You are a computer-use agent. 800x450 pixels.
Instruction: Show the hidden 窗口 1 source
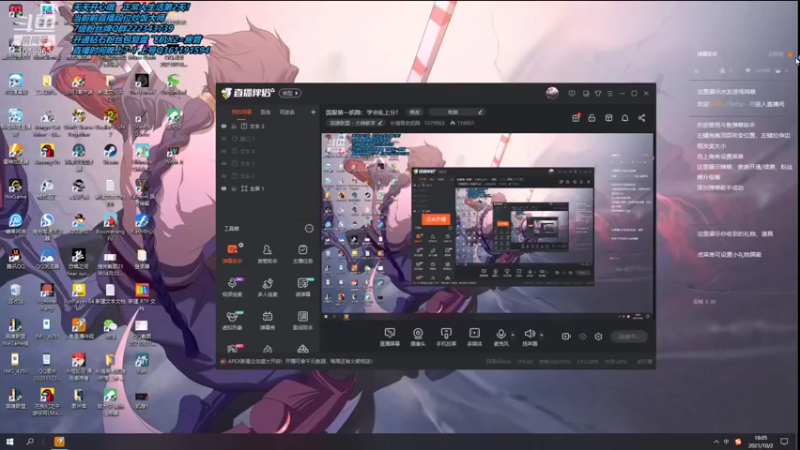click(x=223, y=139)
